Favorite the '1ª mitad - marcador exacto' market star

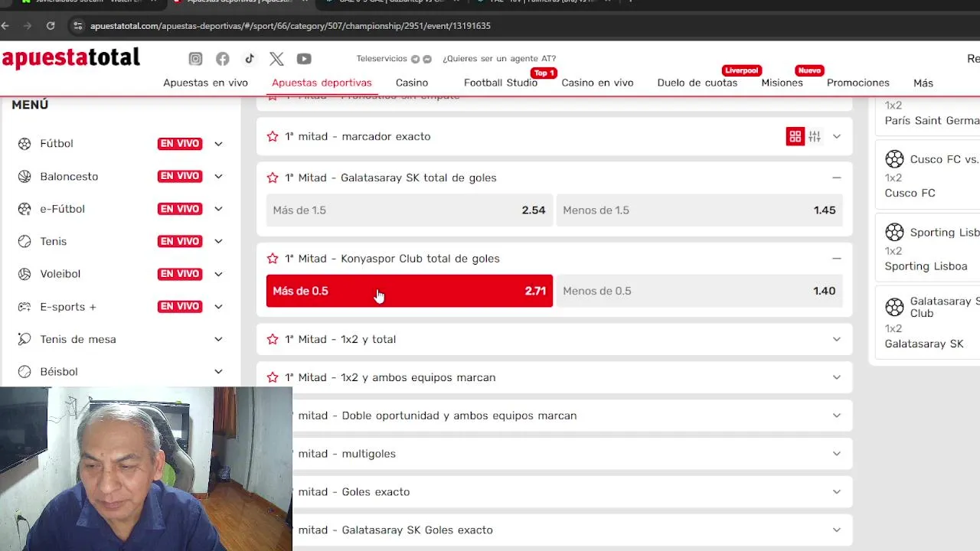pyautogui.click(x=273, y=136)
